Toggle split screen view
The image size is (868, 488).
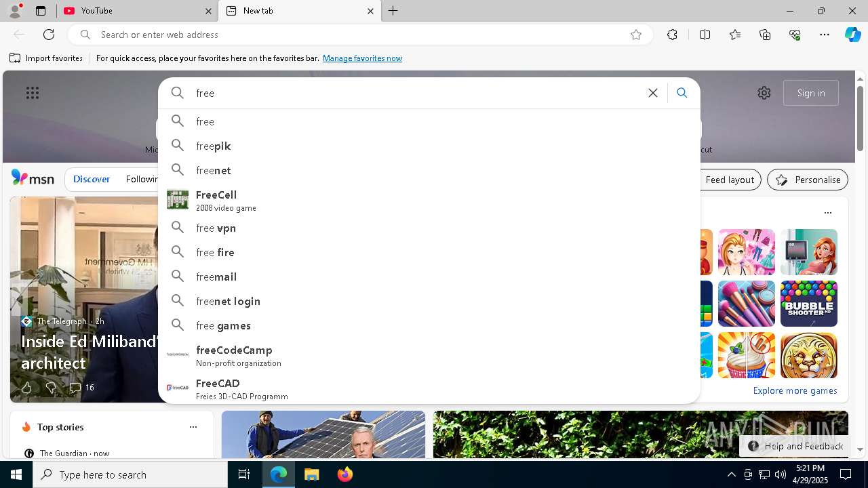tap(705, 35)
